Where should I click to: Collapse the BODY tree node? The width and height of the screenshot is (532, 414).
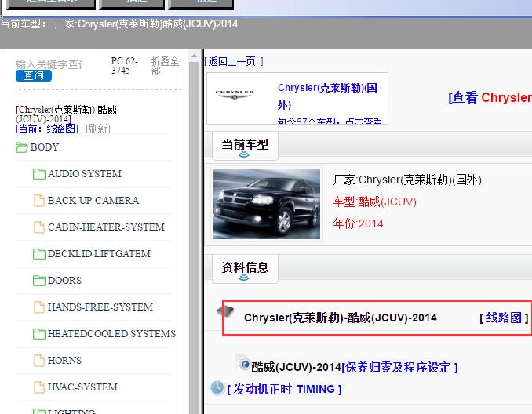tap(45, 147)
